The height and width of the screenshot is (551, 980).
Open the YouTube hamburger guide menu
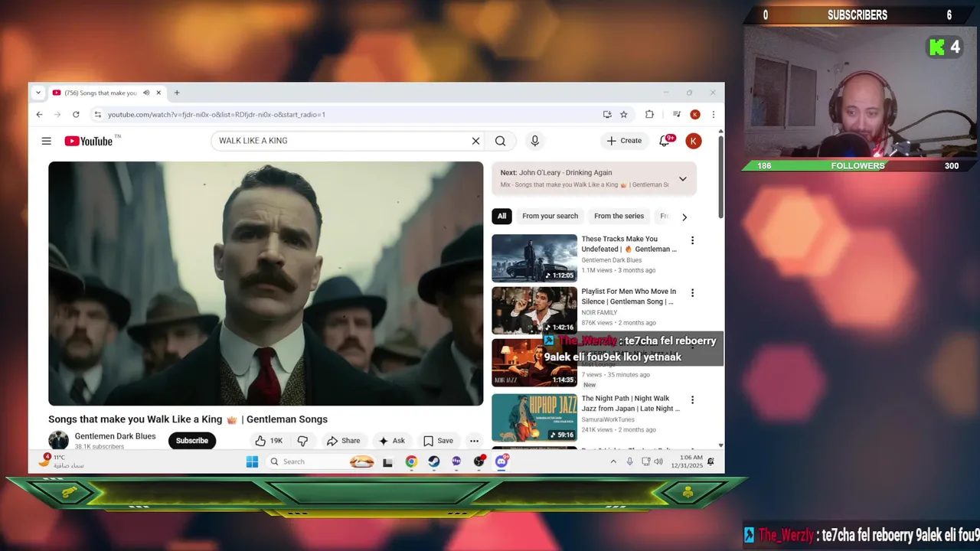(47, 141)
